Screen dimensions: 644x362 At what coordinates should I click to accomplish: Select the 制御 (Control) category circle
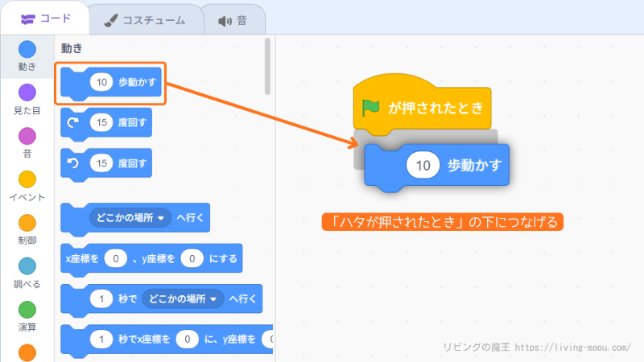coord(27,223)
